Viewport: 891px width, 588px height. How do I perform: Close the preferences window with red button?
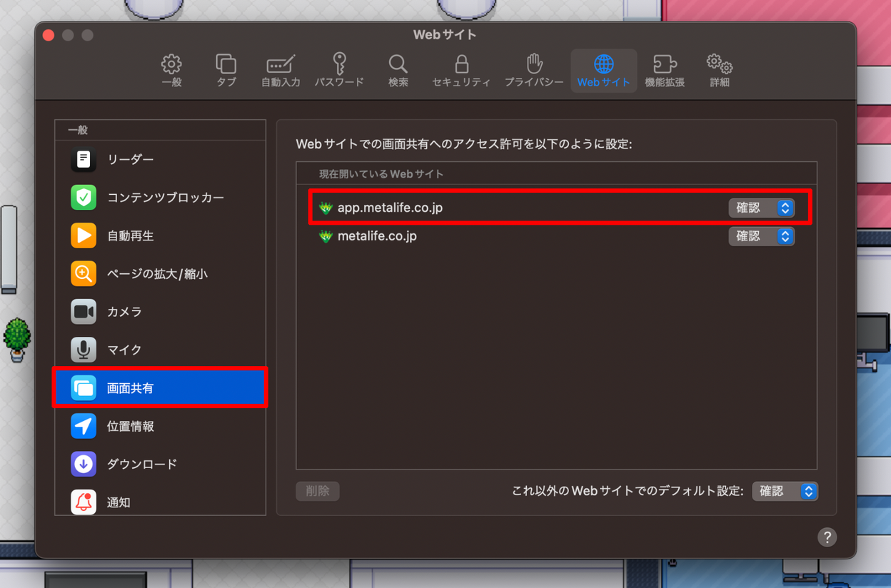49,35
